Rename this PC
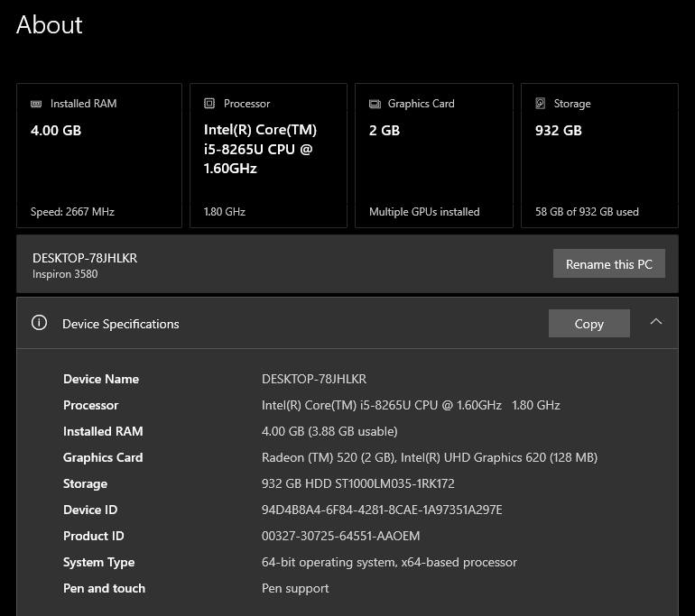This screenshot has width=695, height=616. pyautogui.click(x=609, y=263)
